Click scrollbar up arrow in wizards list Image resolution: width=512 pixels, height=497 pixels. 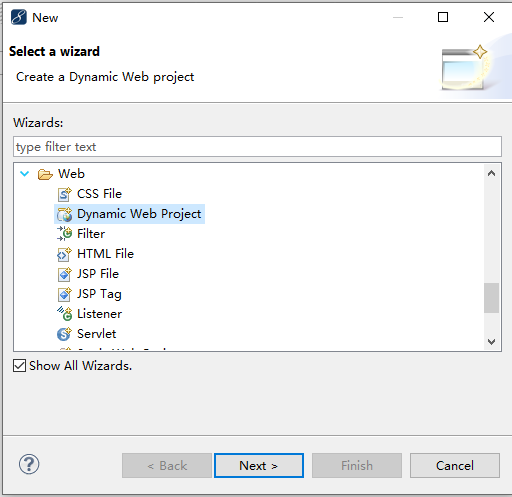click(491, 173)
